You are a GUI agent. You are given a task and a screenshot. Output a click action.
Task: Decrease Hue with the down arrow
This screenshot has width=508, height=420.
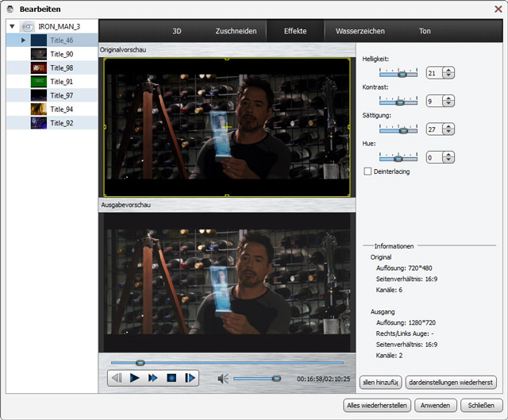point(448,160)
